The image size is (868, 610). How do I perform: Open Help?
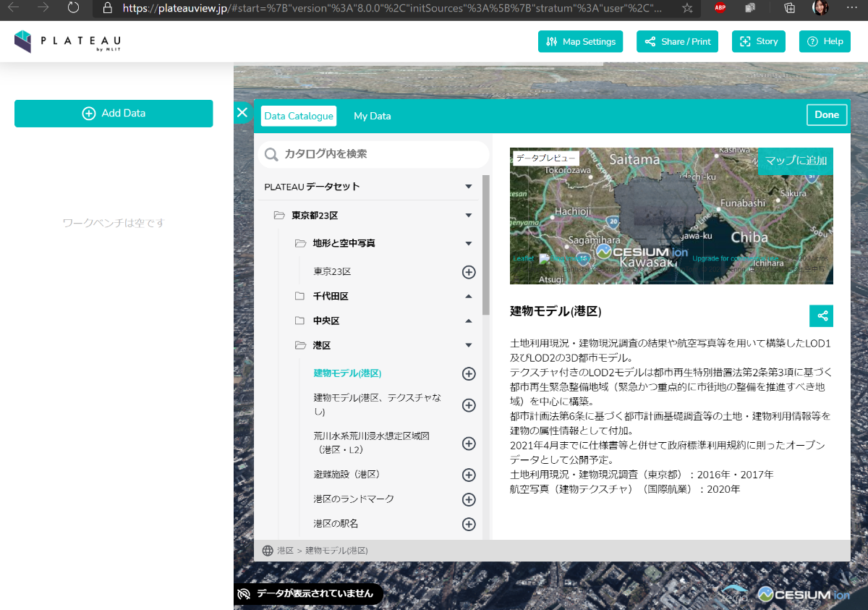(x=825, y=41)
